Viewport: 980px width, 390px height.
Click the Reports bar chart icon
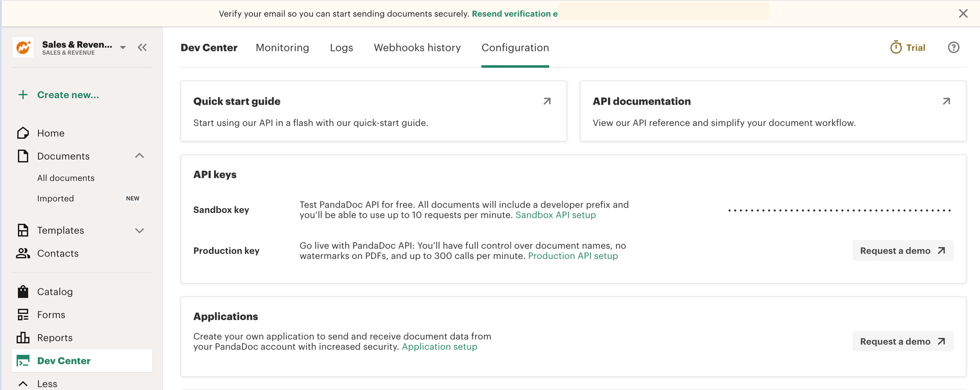coord(23,337)
